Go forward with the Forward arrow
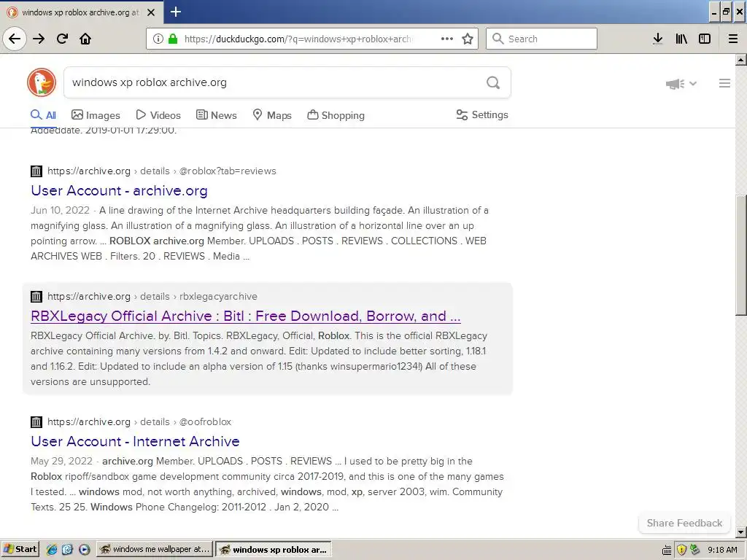 tap(39, 39)
